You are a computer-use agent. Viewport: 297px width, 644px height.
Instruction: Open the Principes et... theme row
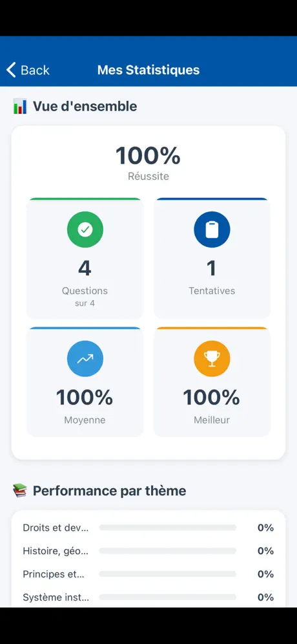pyautogui.click(x=148, y=574)
